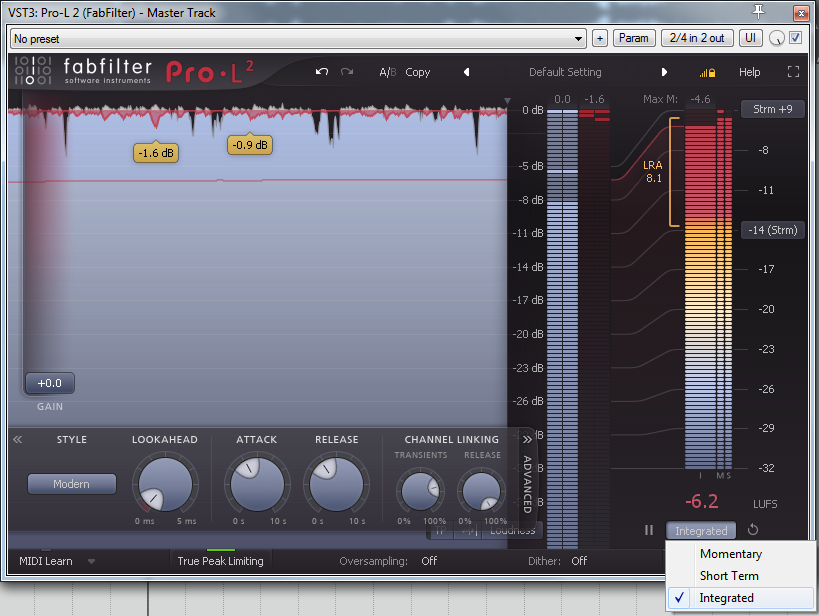Click the redo arrow icon
This screenshot has width=819, height=616.
(x=347, y=72)
